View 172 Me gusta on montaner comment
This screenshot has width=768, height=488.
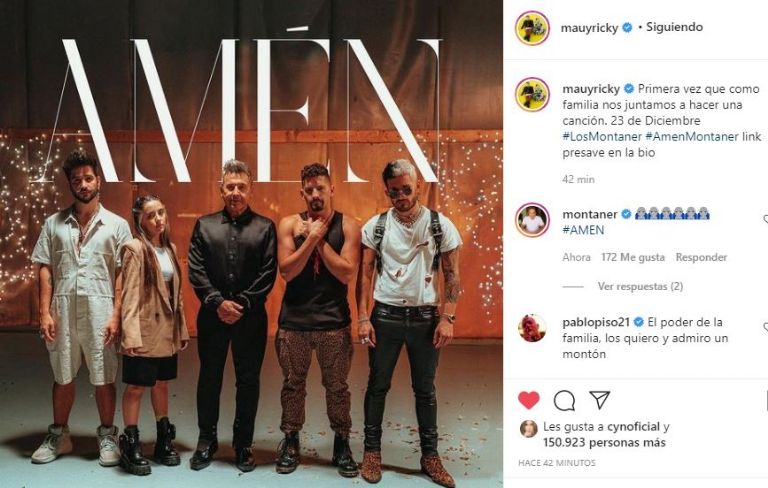[x=633, y=257]
